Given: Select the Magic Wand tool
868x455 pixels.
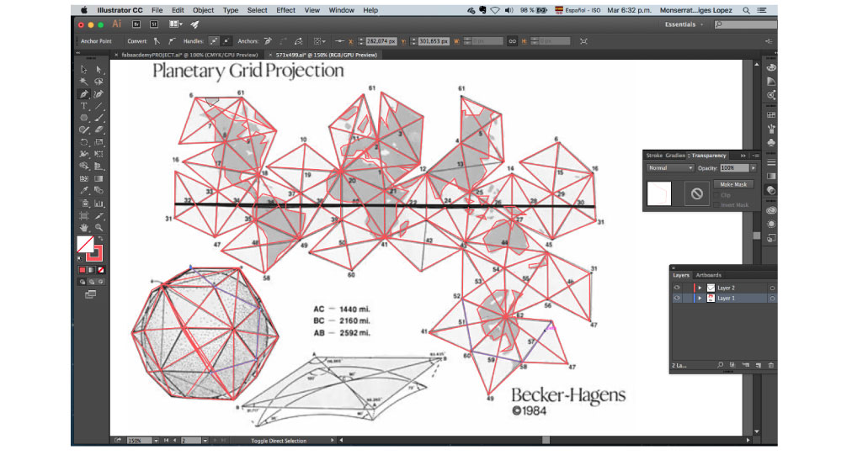Looking at the screenshot, I should 83,82.
